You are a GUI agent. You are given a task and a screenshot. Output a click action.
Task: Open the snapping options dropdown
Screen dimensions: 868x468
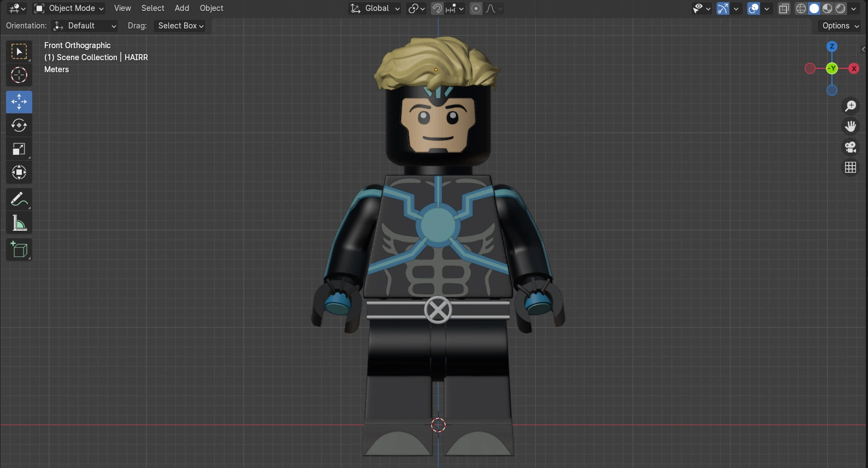(454, 8)
